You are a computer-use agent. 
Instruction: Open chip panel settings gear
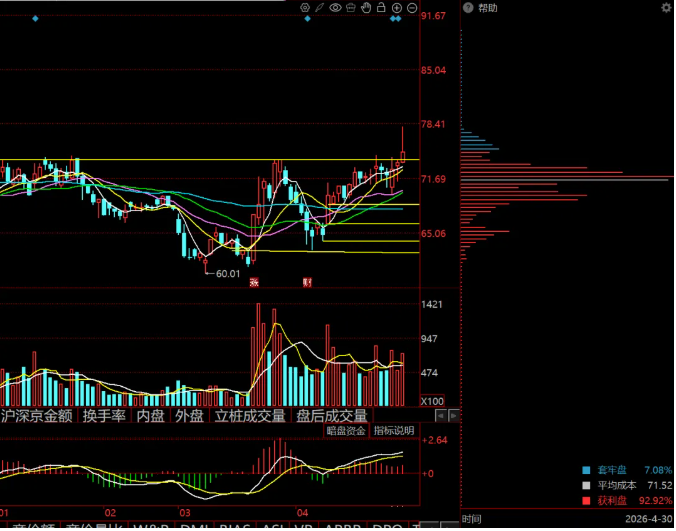pyautogui.click(x=666, y=8)
